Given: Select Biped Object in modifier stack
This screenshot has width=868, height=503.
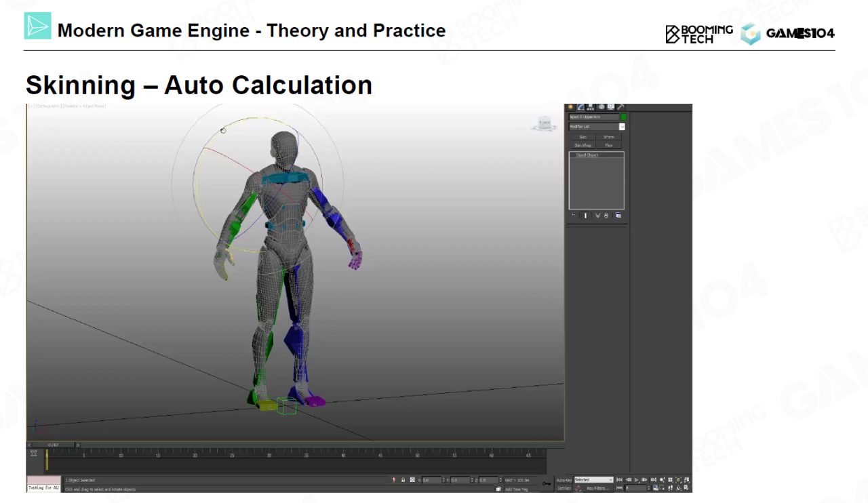Looking at the screenshot, I should (587, 155).
